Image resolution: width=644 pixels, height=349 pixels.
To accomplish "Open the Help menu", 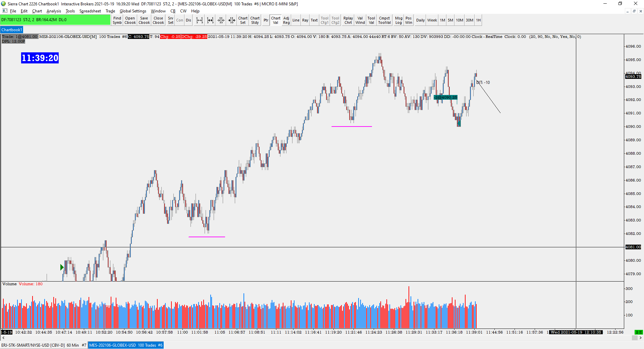I will pyautogui.click(x=195, y=11).
